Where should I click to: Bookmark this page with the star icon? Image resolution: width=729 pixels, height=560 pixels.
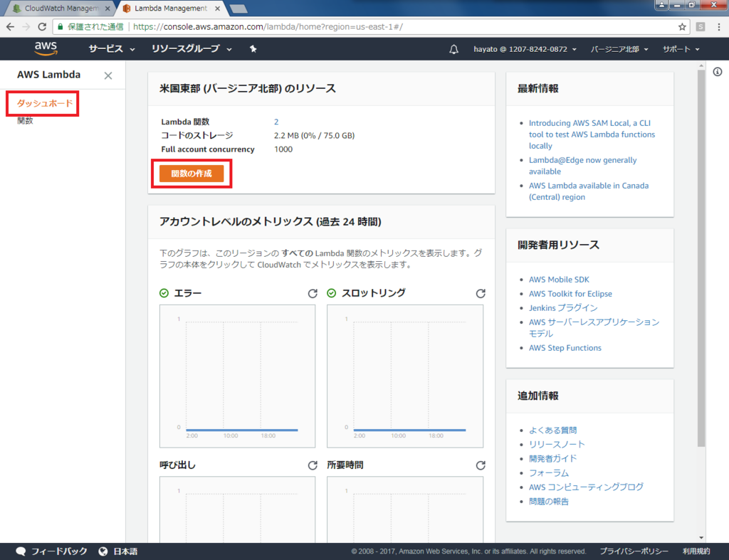[x=682, y=27]
